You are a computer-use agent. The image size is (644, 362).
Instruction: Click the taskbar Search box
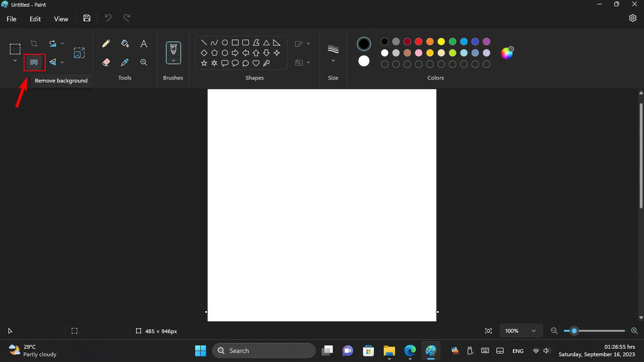pos(264,350)
